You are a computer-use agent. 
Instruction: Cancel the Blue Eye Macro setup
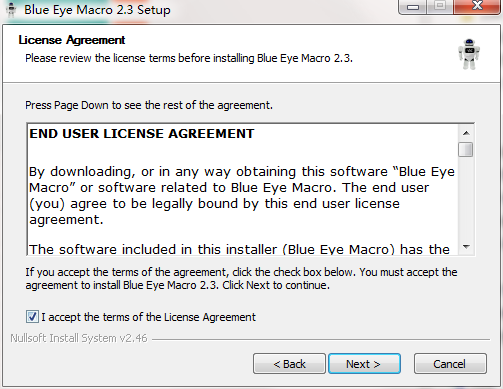pyautogui.click(x=450, y=364)
